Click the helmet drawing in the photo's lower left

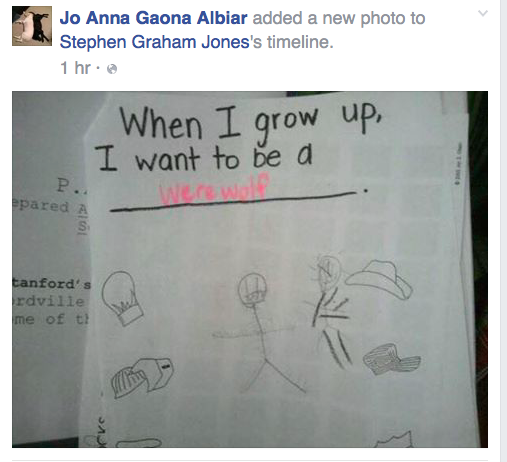pos(142,377)
